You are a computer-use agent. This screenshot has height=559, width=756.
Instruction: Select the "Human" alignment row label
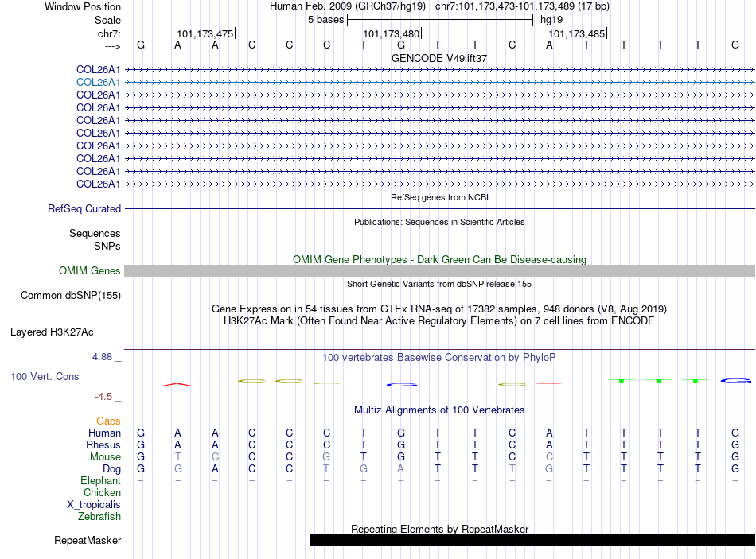coord(104,433)
